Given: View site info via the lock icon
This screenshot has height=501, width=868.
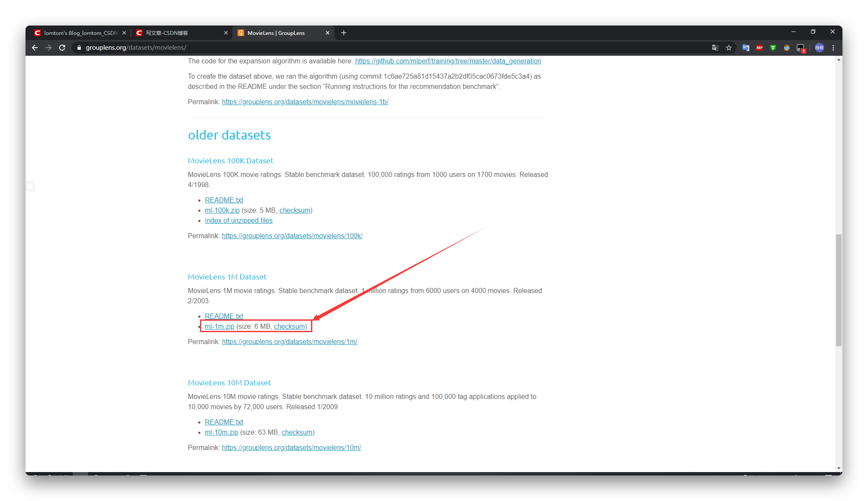Looking at the screenshot, I should [79, 48].
